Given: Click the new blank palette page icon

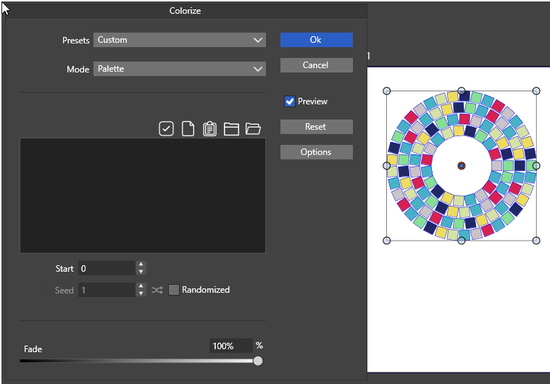Looking at the screenshot, I should click(188, 128).
